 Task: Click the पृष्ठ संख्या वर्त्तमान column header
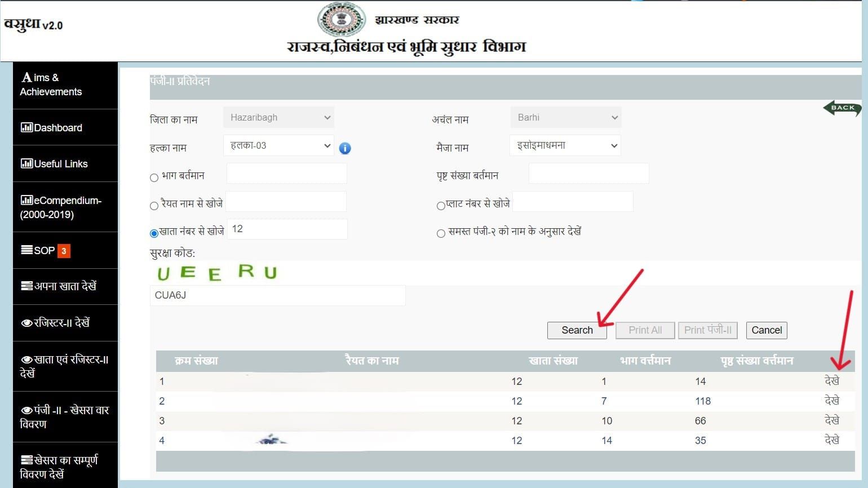pyautogui.click(x=757, y=361)
